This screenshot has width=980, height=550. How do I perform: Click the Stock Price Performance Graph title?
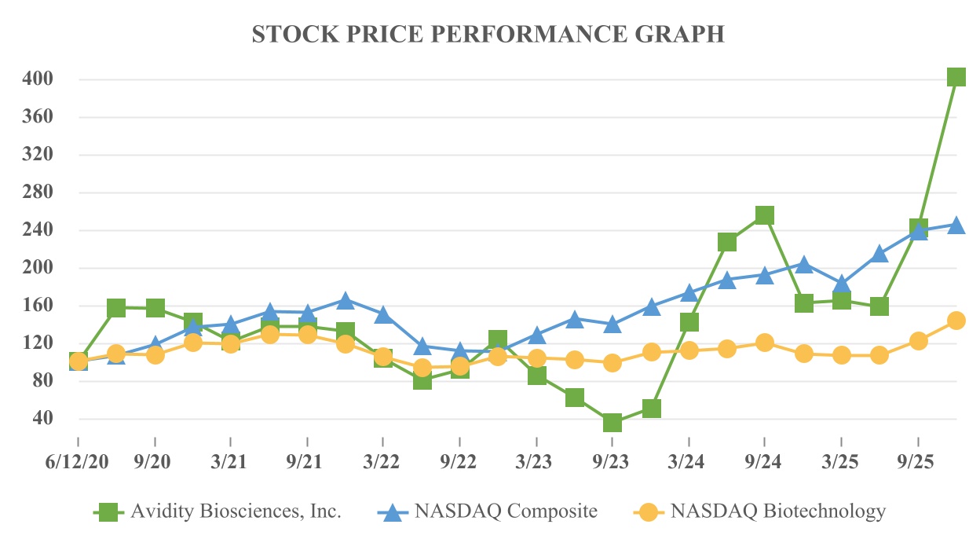(x=488, y=35)
